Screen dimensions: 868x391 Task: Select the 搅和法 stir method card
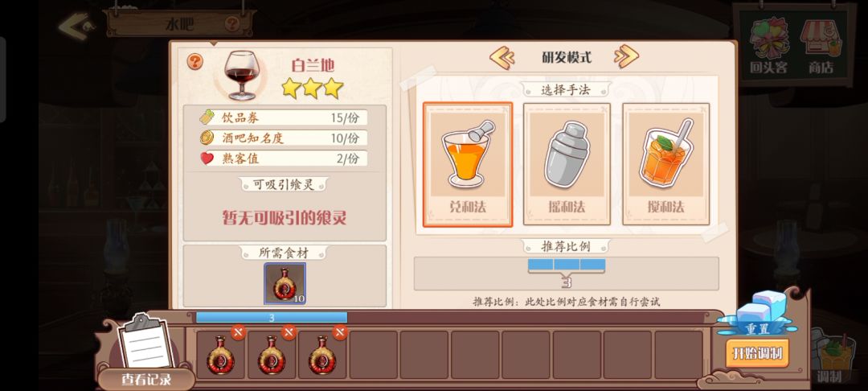click(666, 164)
